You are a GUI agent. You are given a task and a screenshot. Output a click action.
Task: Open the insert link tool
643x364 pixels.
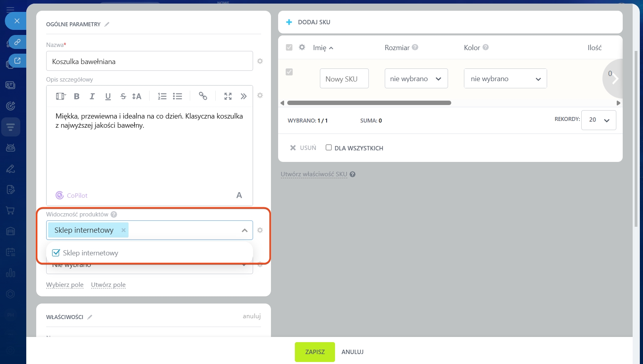pyautogui.click(x=203, y=96)
